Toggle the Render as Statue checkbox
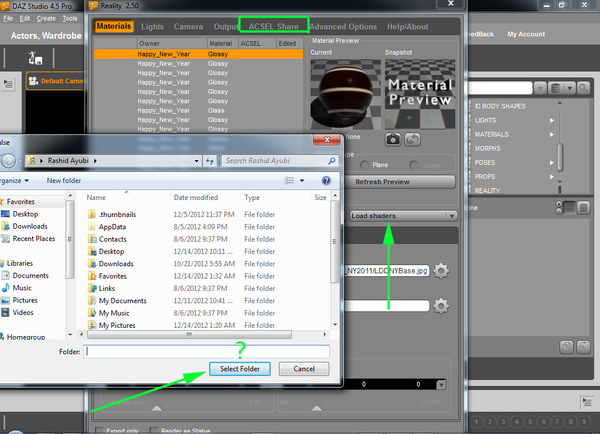Screen dimensions: 600x434 pyautogui.click(x=154, y=430)
